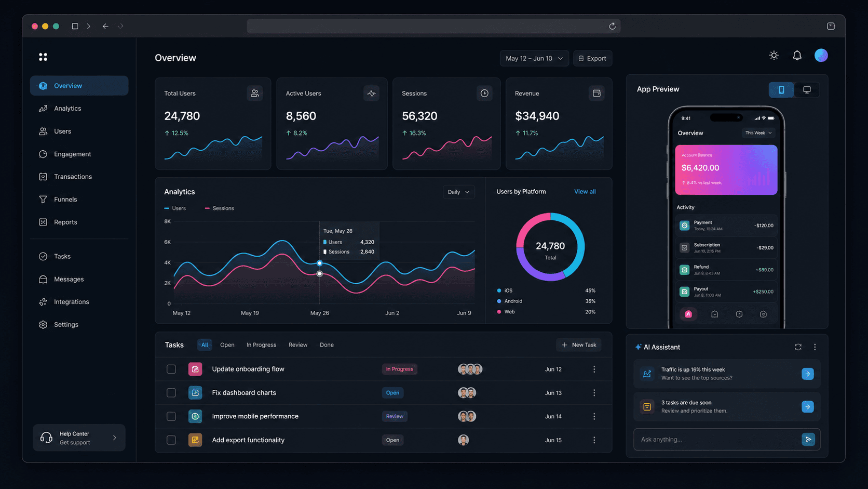Click the four-dot app logo icon

pos(43,57)
